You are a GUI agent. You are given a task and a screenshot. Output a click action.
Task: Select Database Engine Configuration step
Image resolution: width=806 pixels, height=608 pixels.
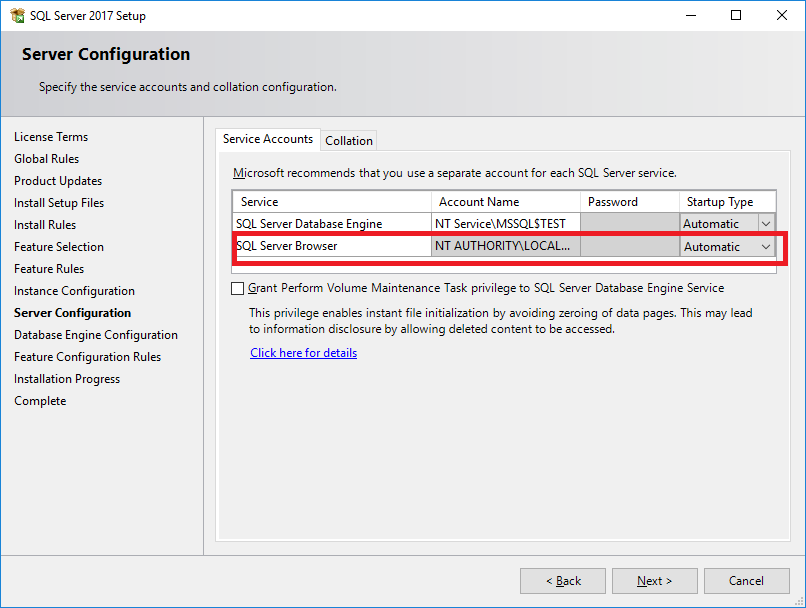point(96,335)
